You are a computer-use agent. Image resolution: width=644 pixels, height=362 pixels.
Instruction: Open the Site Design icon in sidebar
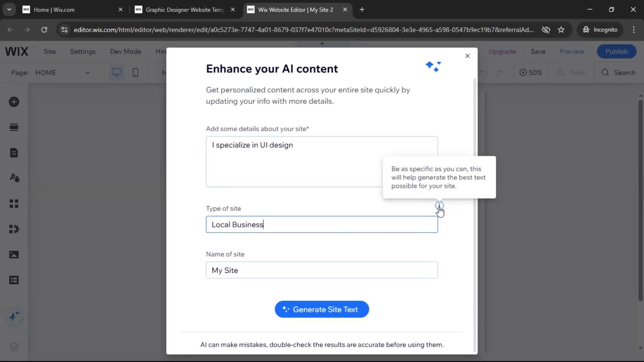(14, 178)
